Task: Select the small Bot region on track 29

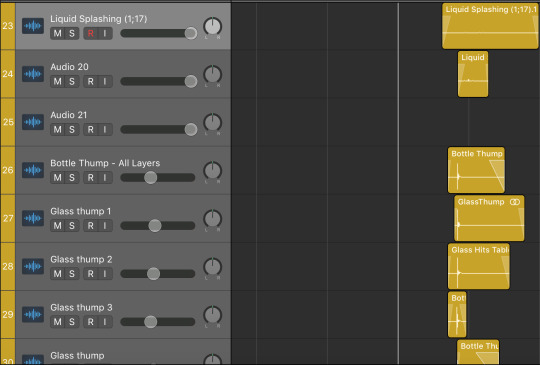Action: point(457,314)
